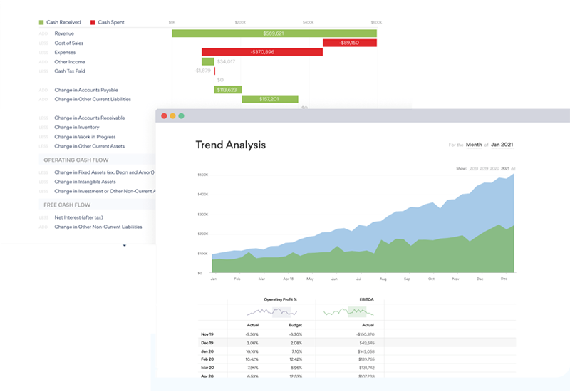
Task: Click the red Cash Spent legend square
Action: [92, 23]
